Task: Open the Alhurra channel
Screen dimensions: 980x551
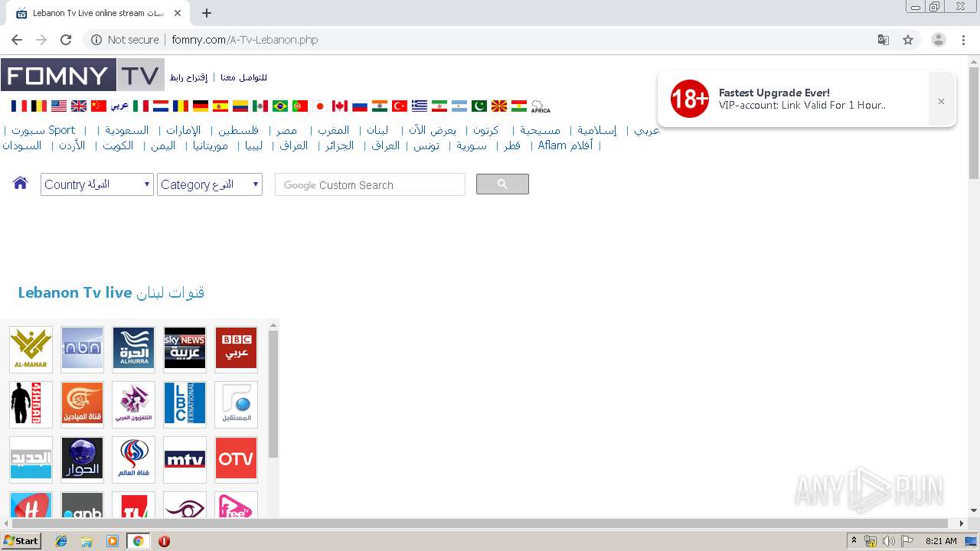Action: 133,349
